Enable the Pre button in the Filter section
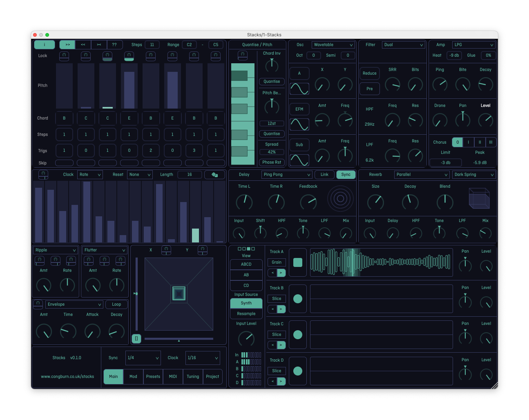The height and width of the screenshot is (420, 529). pyautogui.click(x=369, y=89)
